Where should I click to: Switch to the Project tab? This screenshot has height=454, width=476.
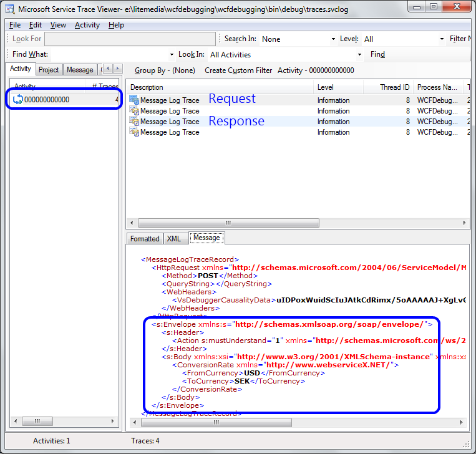point(49,70)
